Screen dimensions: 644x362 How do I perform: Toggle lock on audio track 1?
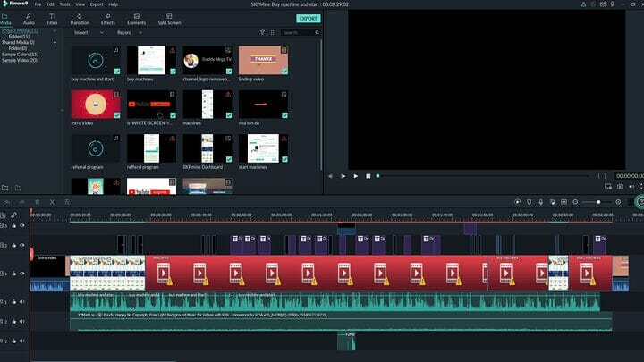[14, 302]
